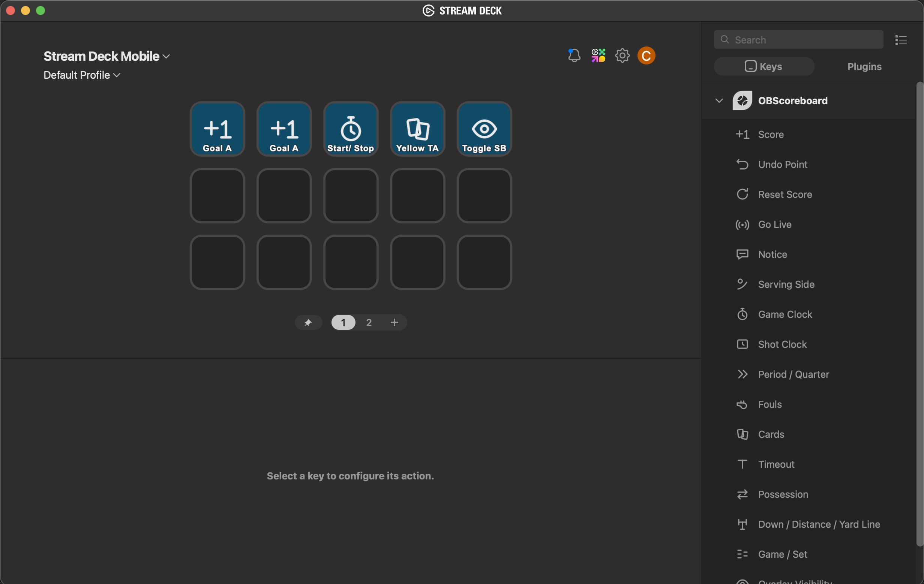Click the Notice speech bubble icon

pyautogui.click(x=742, y=255)
